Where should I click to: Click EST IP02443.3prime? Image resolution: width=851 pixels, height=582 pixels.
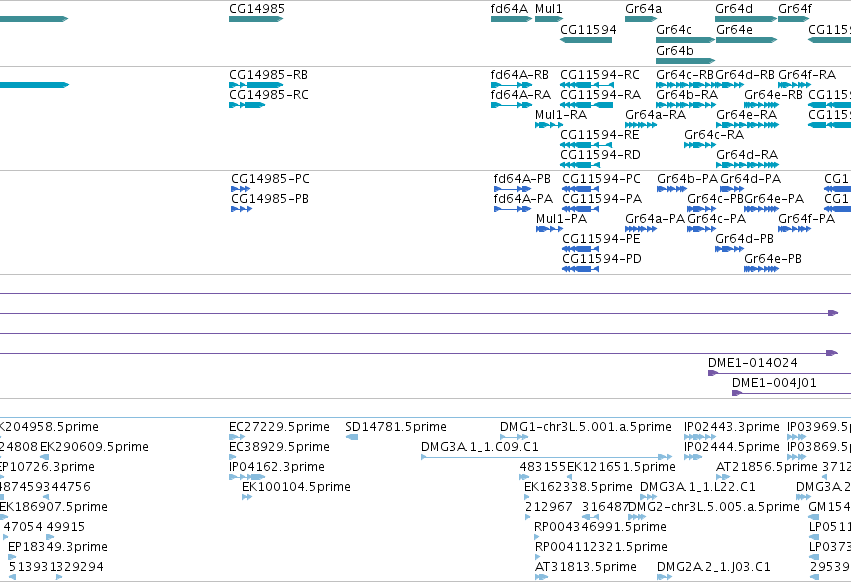point(700,437)
